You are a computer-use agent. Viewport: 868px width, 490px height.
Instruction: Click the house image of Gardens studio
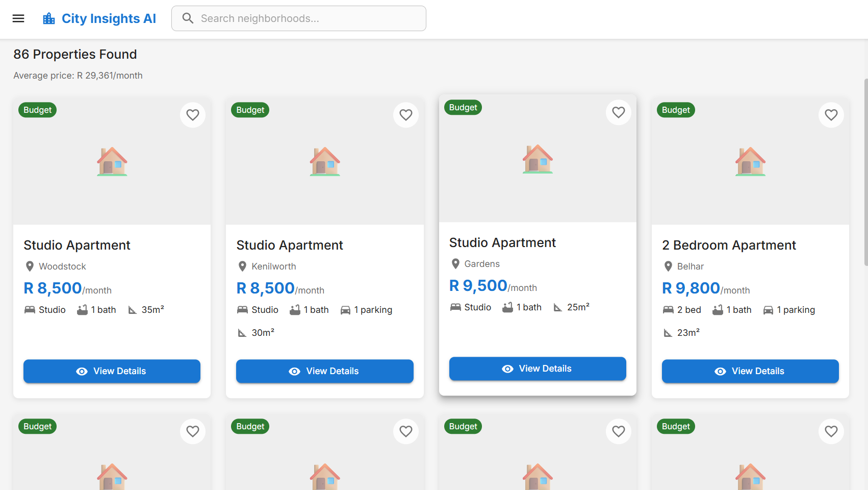(x=538, y=159)
